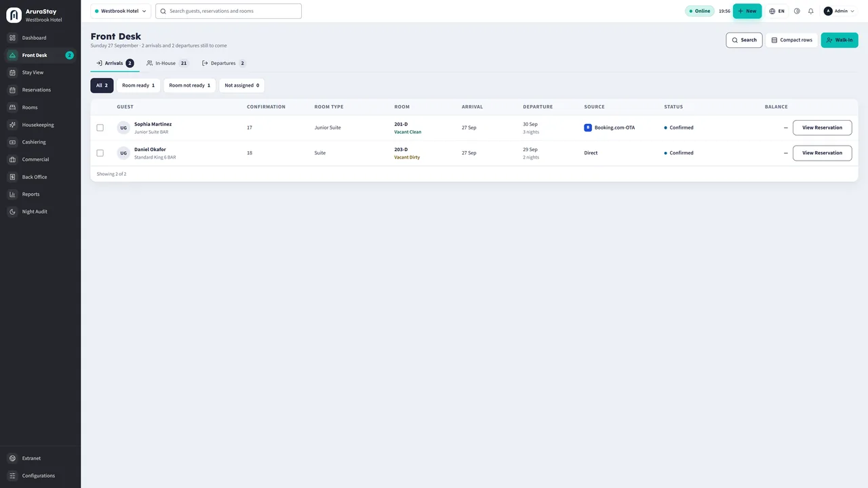Open the Reports section
The width and height of the screenshot is (868, 488).
40,195
